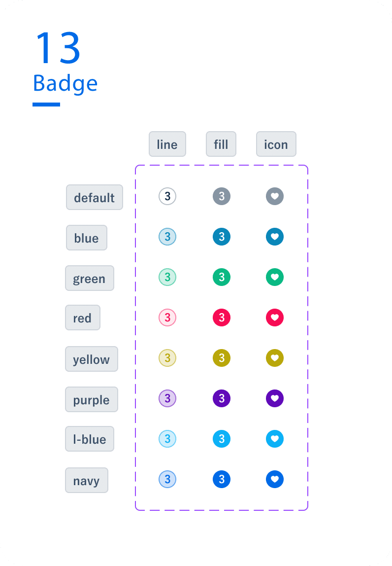Select the red heart icon badge
The height and width of the screenshot is (566, 392).
point(275,317)
